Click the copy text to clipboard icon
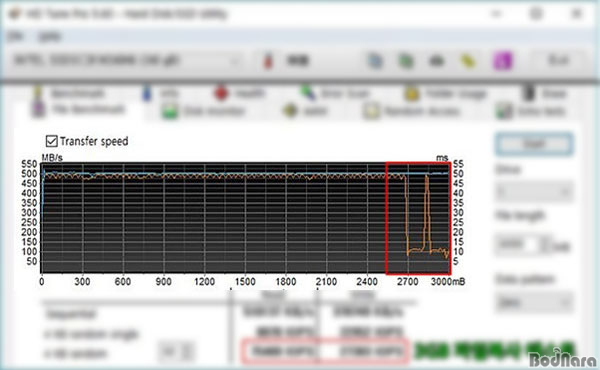 click(375, 60)
